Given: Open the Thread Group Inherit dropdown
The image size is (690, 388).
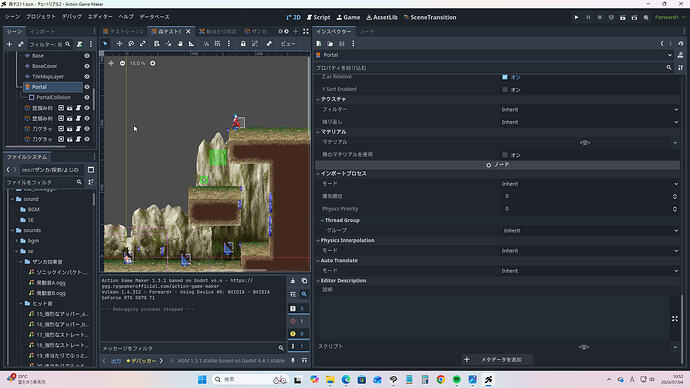Looking at the screenshot, I should [x=590, y=231].
